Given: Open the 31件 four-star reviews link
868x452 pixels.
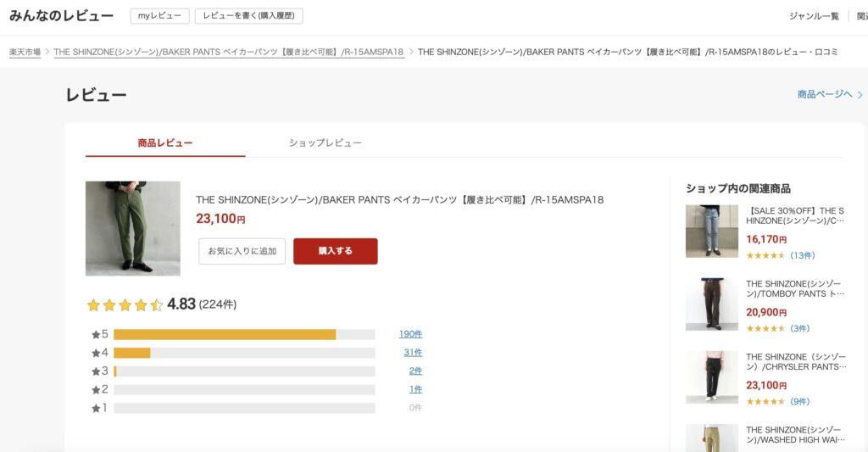Looking at the screenshot, I should point(413,353).
